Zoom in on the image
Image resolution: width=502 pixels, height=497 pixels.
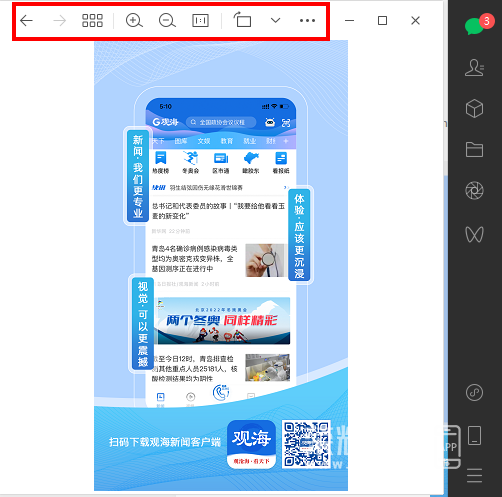[x=134, y=21]
